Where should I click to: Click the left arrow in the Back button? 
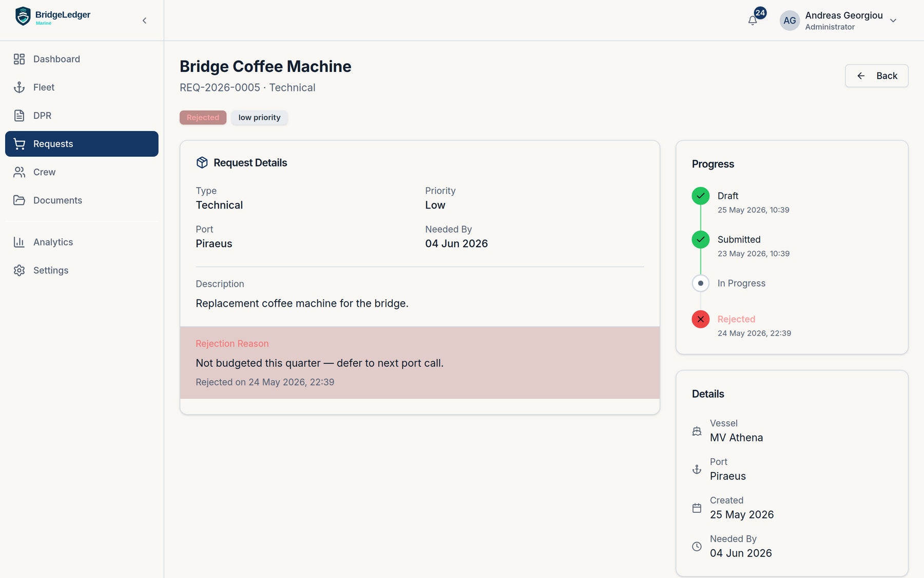pos(861,76)
